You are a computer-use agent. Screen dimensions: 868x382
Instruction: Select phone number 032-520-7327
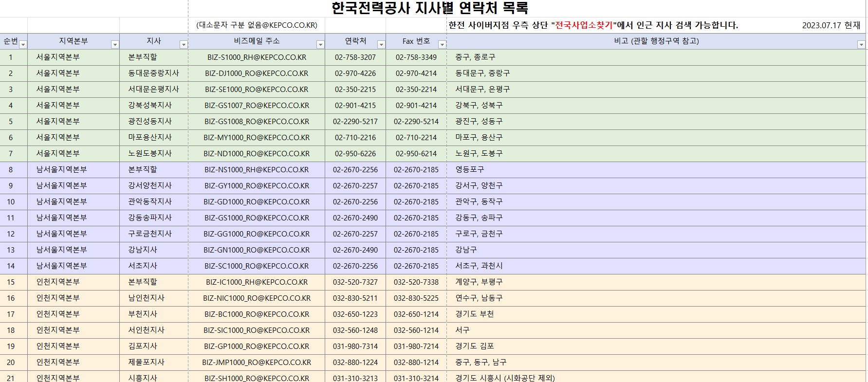tap(355, 282)
